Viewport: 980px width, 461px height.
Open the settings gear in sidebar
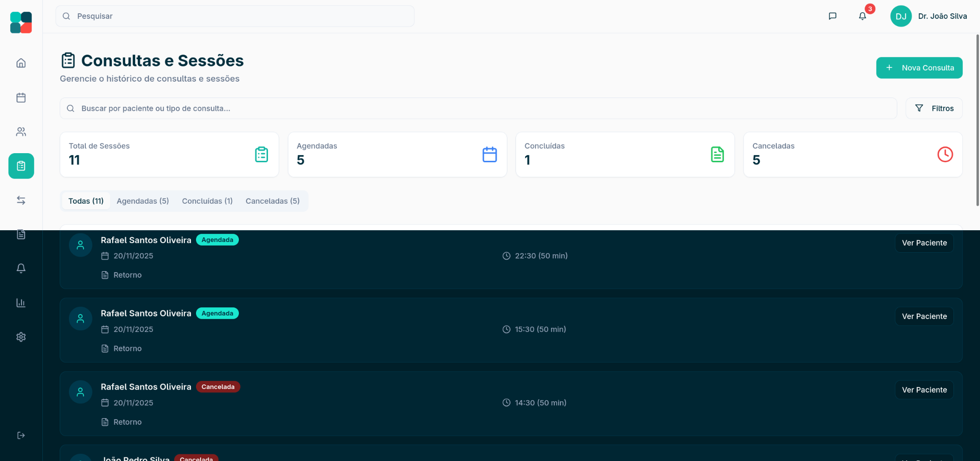pyautogui.click(x=21, y=337)
